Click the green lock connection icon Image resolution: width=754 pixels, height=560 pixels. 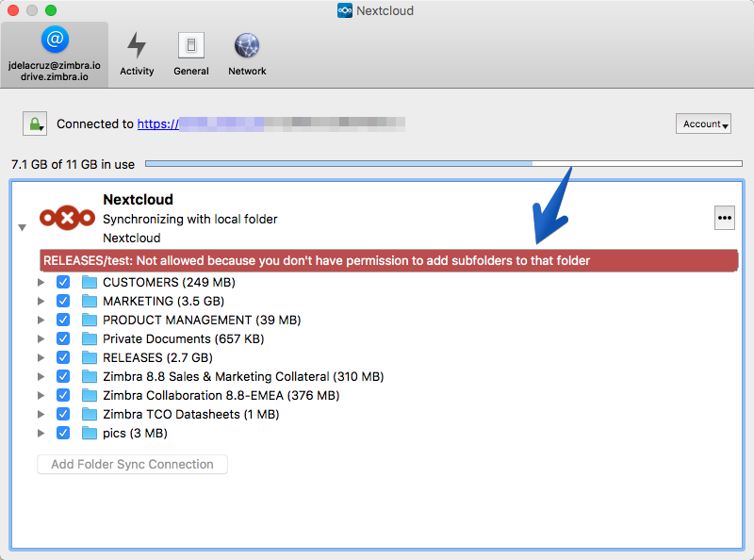(35, 124)
